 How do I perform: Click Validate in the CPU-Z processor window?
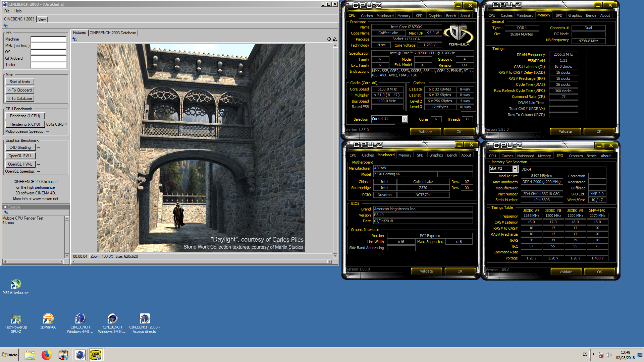[x=425, y=132]
